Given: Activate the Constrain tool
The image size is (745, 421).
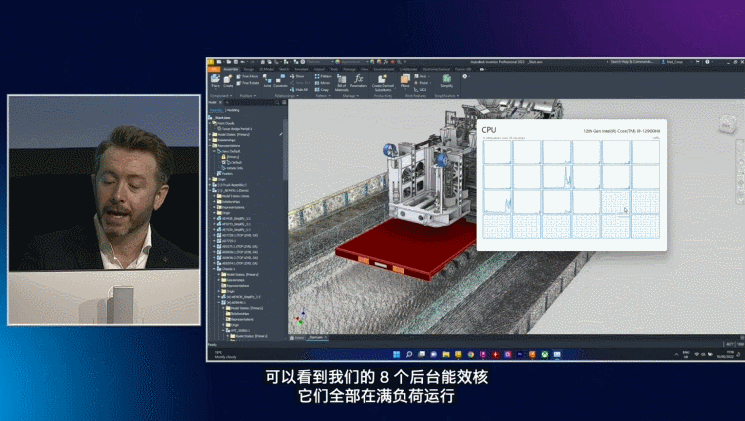Looking at the screenshot, I should point(280,81).
